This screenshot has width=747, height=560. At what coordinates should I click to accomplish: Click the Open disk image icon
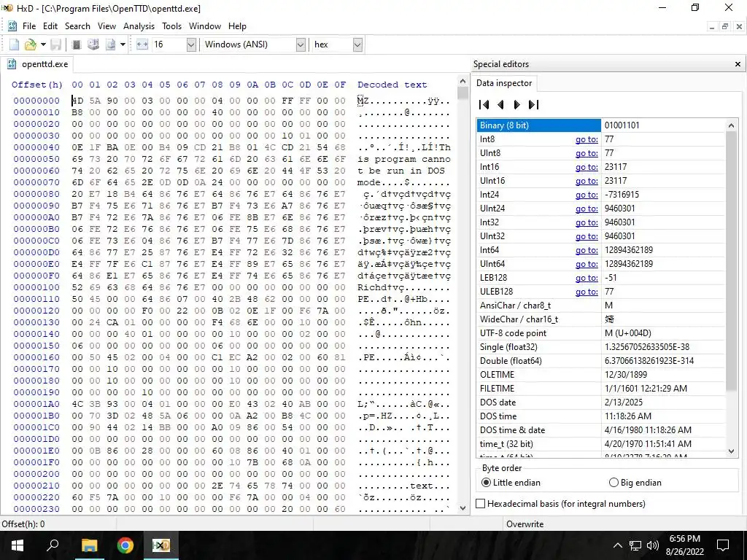click(x=111, y=44)
